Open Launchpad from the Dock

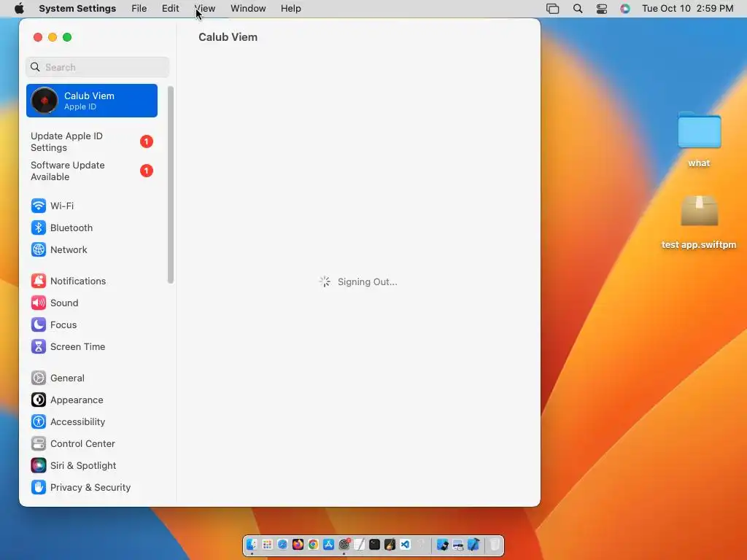[x=267, y=544]
